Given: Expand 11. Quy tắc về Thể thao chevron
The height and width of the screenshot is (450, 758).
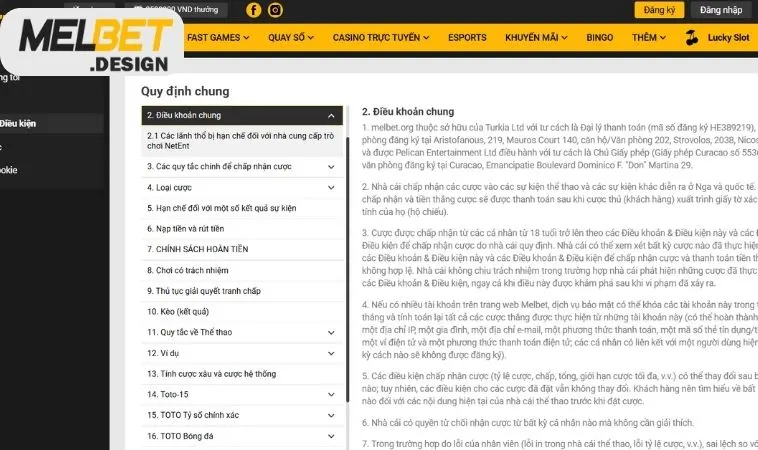Looking at the screenshot, I should tap(331, 333).
